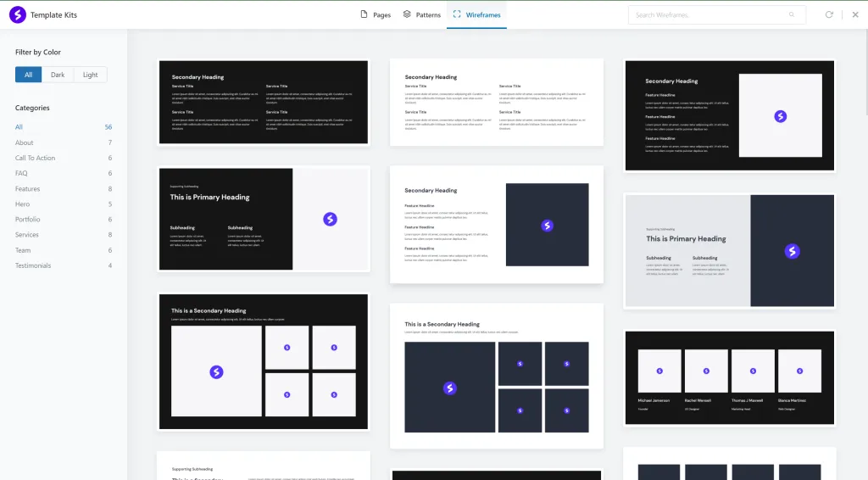Choose the Testimonials category
The height and width of the screenshot is (480, 868).
pos(33,265)
